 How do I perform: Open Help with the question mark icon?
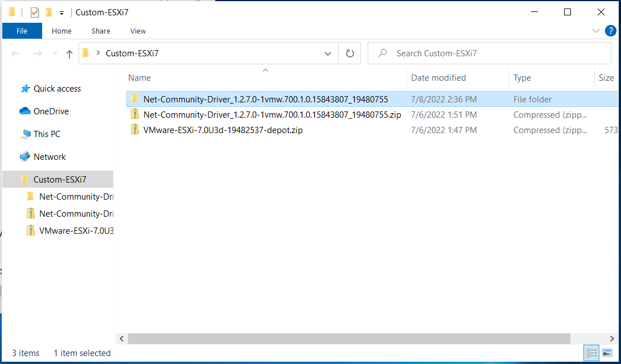[x=611, y=31]
